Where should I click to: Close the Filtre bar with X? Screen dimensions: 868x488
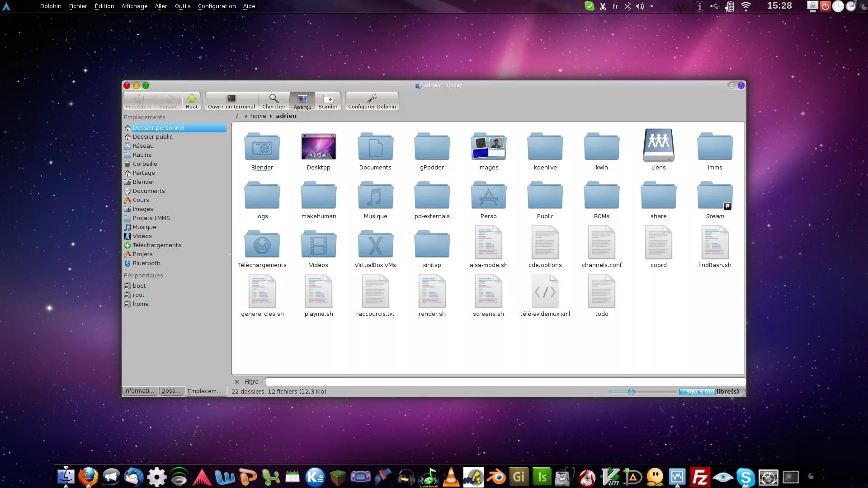point(237,382)
